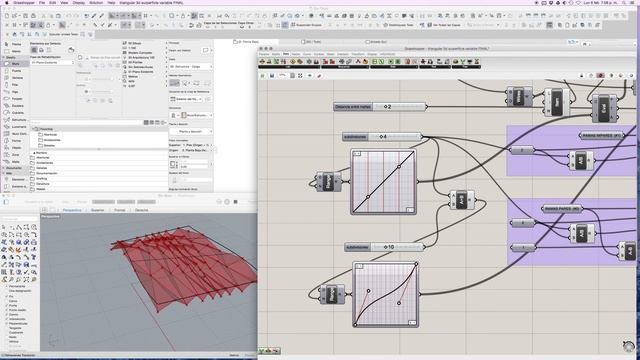
Task: Open the Params tab in Grasshopper ribbon
Action: coord(264,54)
